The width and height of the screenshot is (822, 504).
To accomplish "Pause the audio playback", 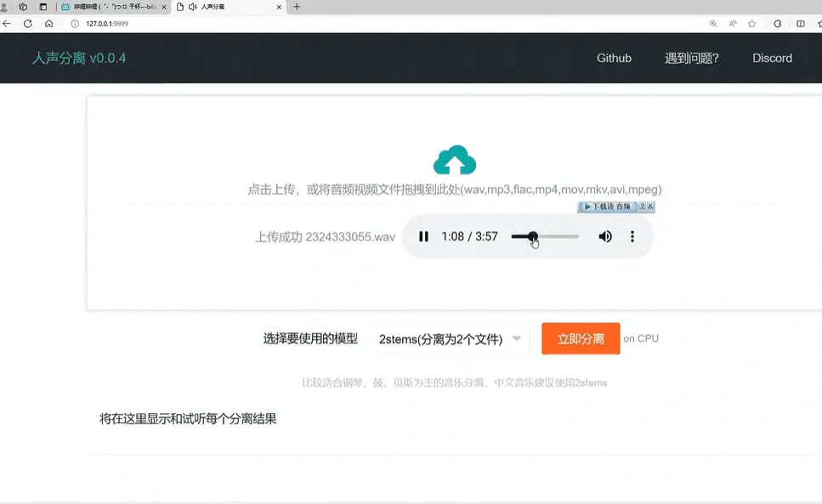I will (422, 236).
